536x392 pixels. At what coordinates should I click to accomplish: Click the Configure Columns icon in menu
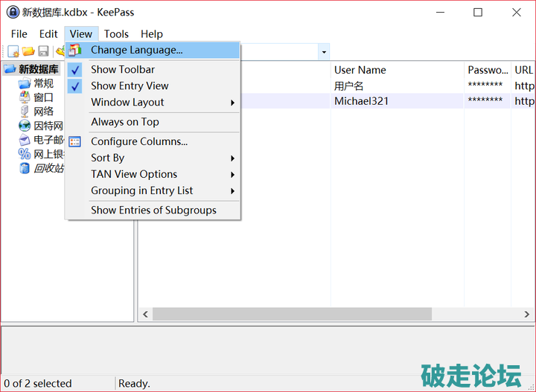click(75, 141)
